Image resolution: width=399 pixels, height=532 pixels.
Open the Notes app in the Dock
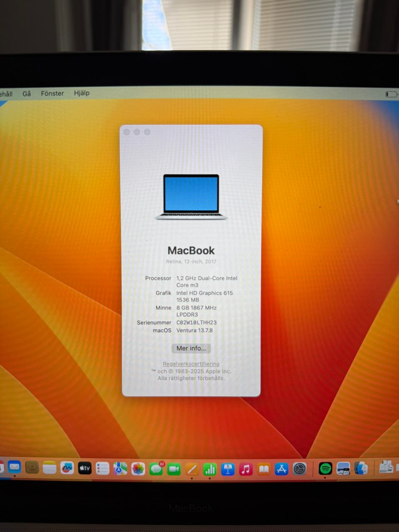[x=49, y=468]
